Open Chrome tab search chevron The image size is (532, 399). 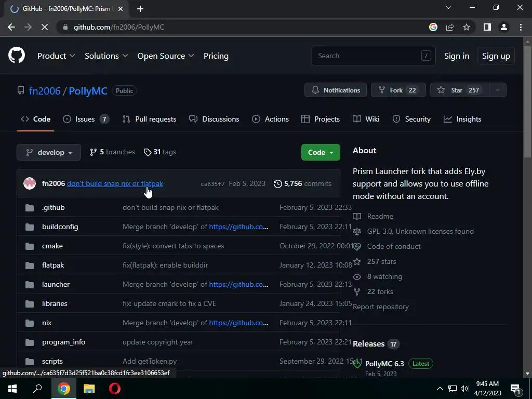pyautogui.click(x=448, y=7)
